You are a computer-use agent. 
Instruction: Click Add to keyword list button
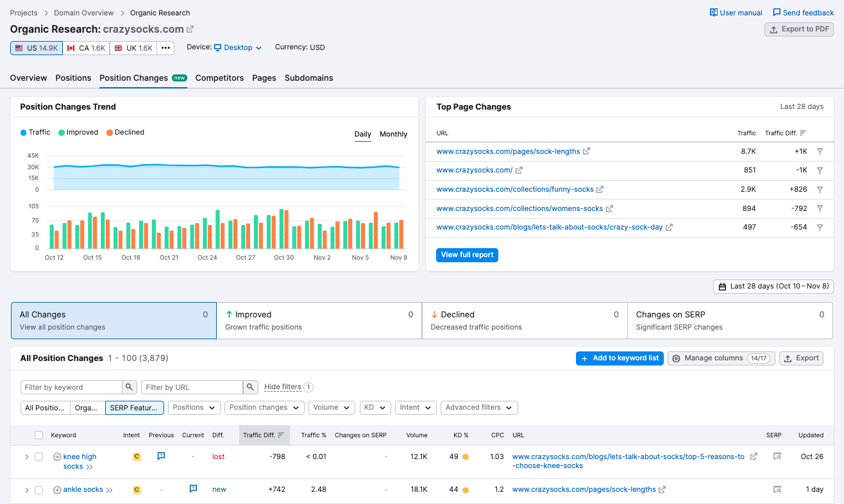coord(620,358)
